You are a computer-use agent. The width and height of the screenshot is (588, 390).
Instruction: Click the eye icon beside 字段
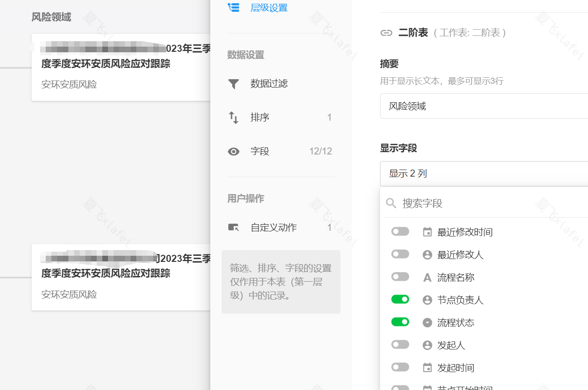pyautogui.click(x=233, y=151)
